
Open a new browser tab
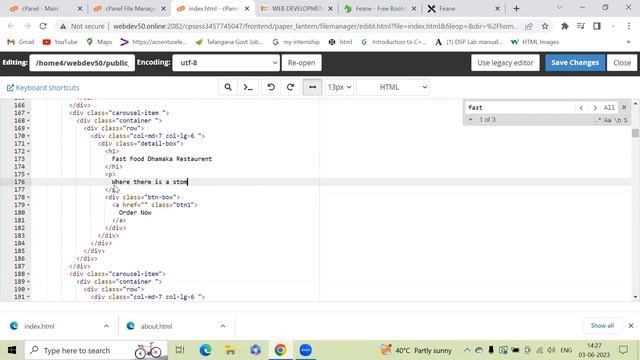[516, 9]
